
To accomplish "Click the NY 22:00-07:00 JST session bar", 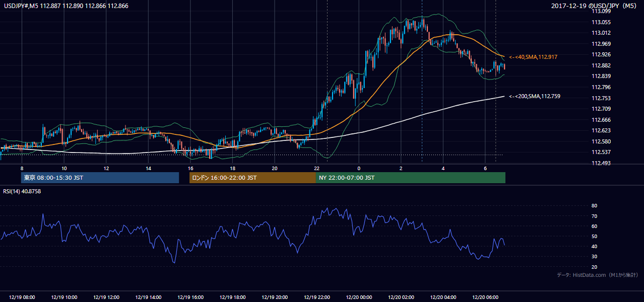I will (411, 178).
